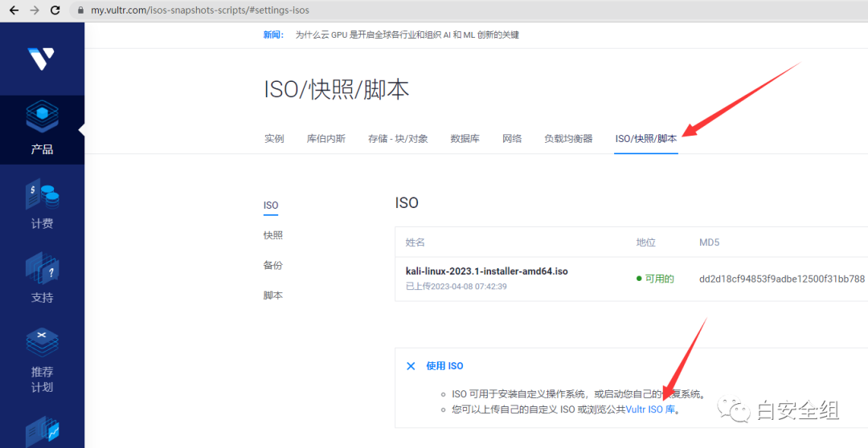
Task: Click the browser forward arrow
Action: coord(35,10)
